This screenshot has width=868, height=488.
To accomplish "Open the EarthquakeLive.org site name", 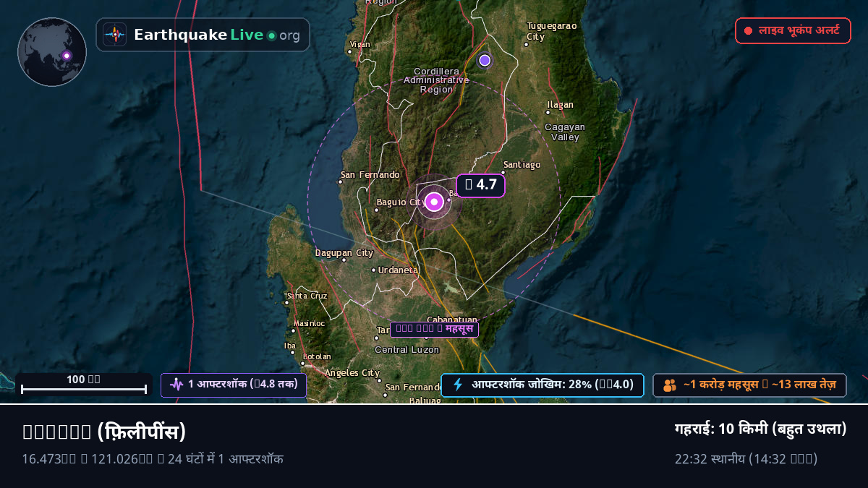I will pos(217,35).
